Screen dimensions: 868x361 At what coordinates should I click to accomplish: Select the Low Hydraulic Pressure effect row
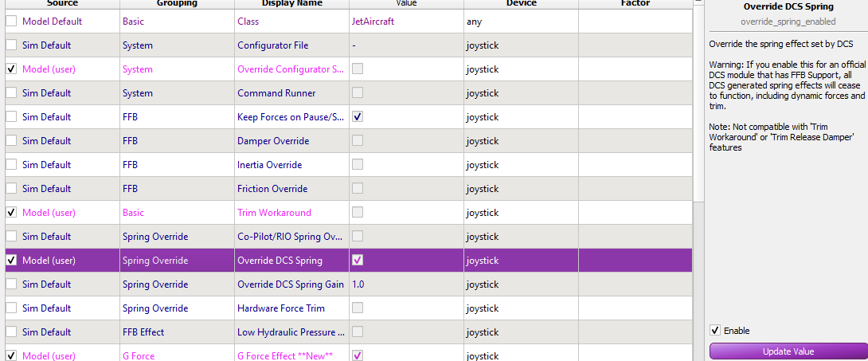coord(349,332)
